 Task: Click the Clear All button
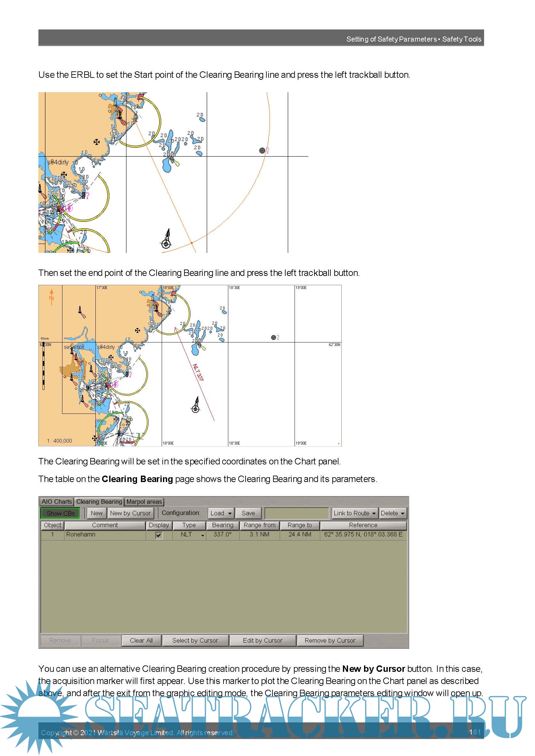pos(141,641)
